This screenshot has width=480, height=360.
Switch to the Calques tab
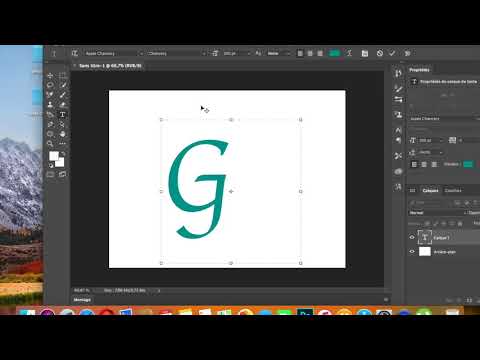[430, 191]
